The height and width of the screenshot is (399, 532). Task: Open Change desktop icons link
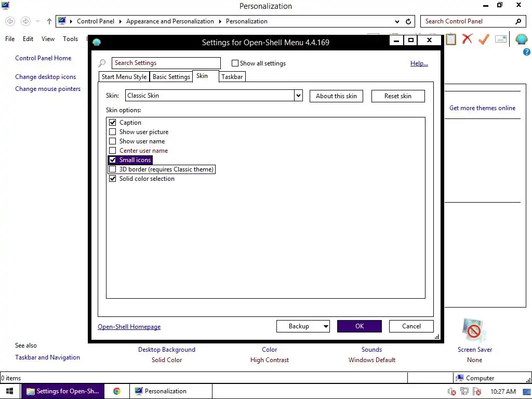click(x=46, y=77)
